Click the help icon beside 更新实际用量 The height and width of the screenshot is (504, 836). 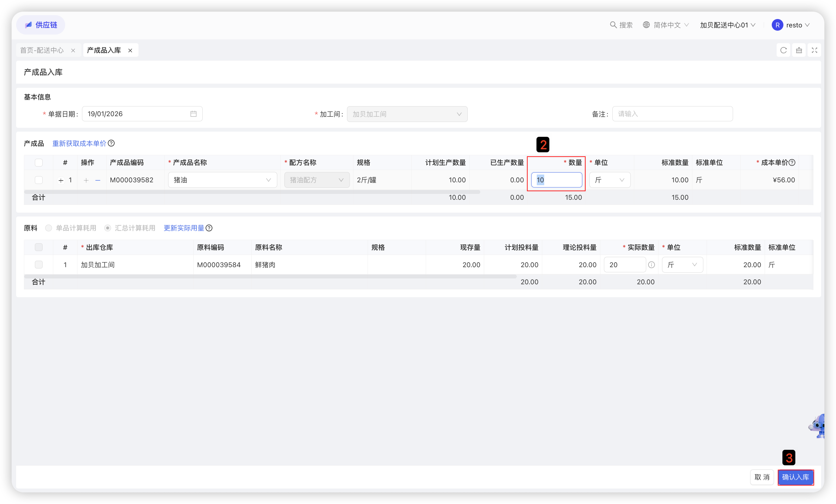pyautogui.click(x=209, y=228)
